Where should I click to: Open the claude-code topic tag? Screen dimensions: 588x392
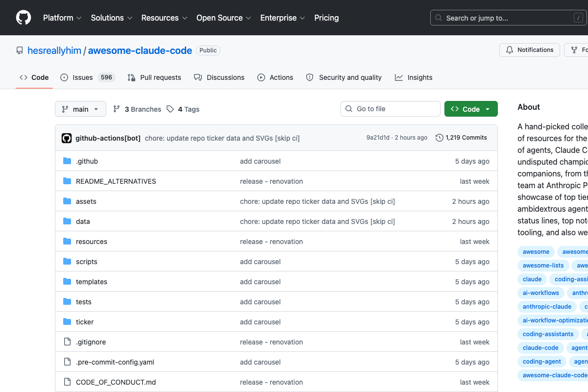540,348
